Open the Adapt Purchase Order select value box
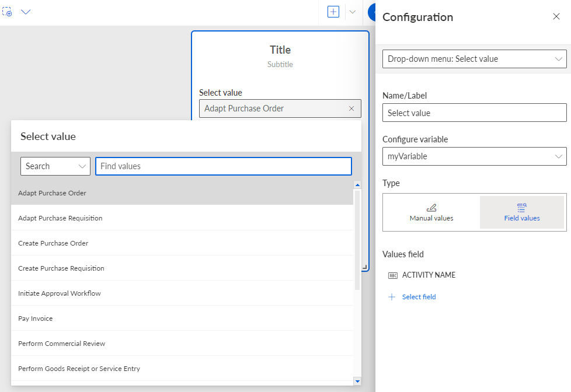Image resolution: width=571 pixels, height=392 pixels. [x=280, y=108]
